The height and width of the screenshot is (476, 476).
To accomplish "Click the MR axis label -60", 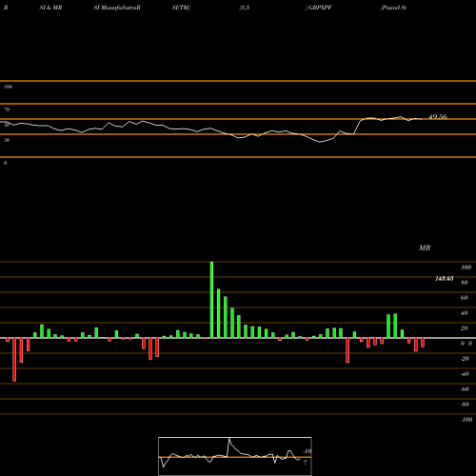I will (465, 389).
